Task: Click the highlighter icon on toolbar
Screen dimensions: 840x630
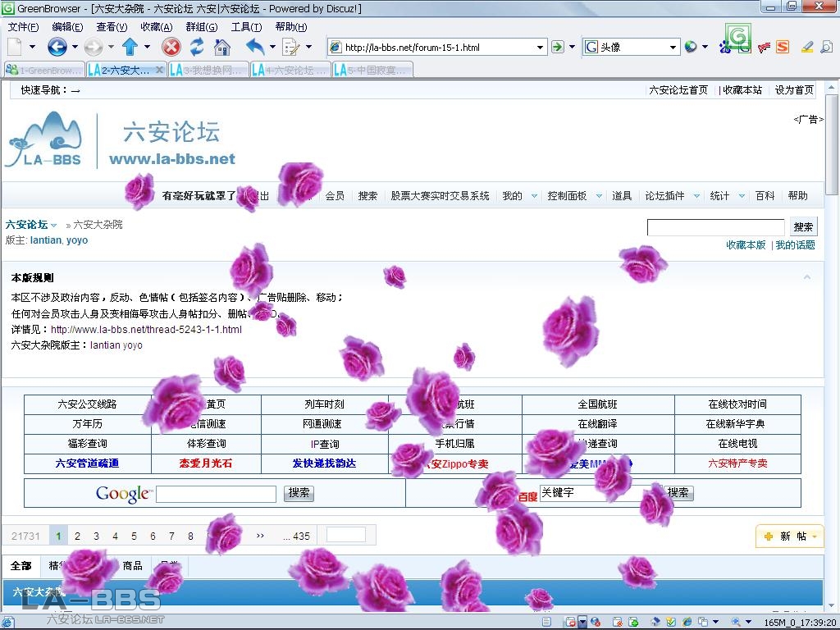Action: [x=808, y=47]
